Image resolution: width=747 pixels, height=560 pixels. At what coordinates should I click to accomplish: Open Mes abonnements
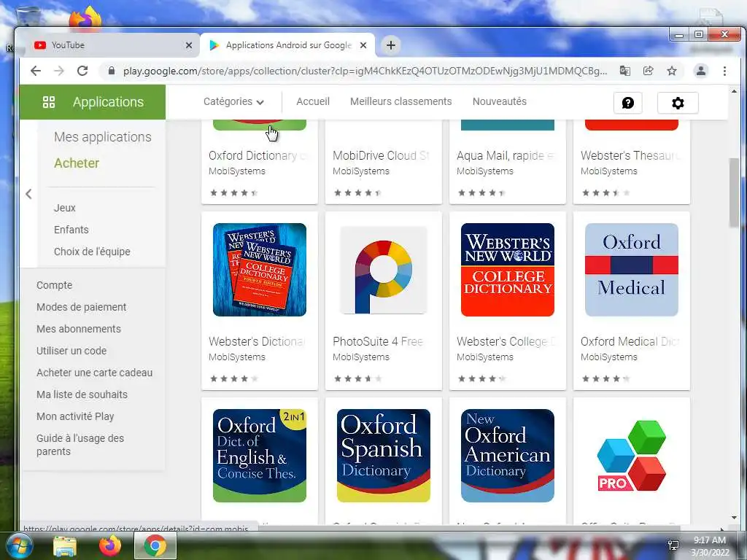click(79, 329)
